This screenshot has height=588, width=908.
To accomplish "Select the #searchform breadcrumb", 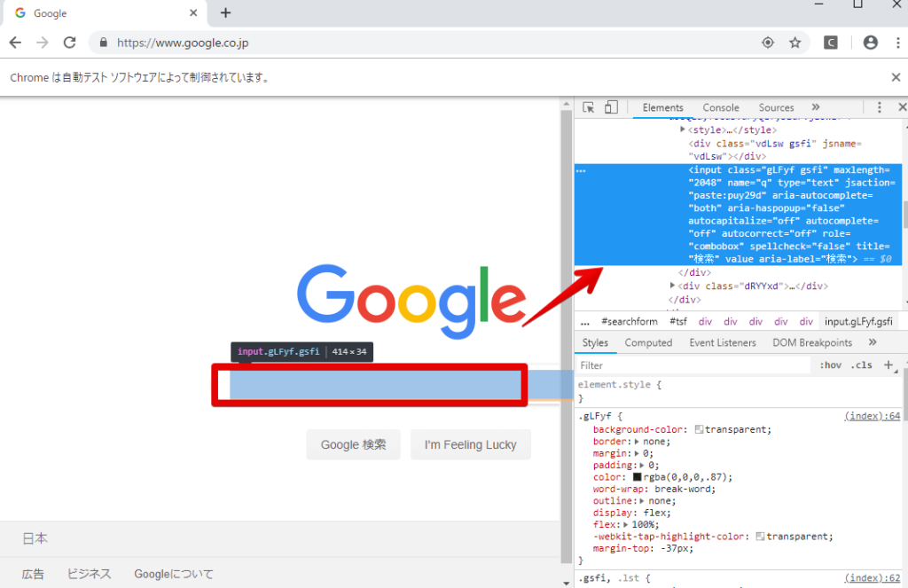I will (x=630, y=322).
